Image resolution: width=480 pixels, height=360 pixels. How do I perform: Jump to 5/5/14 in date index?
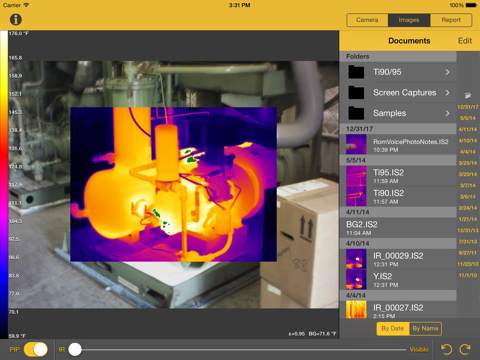point(468,118)
